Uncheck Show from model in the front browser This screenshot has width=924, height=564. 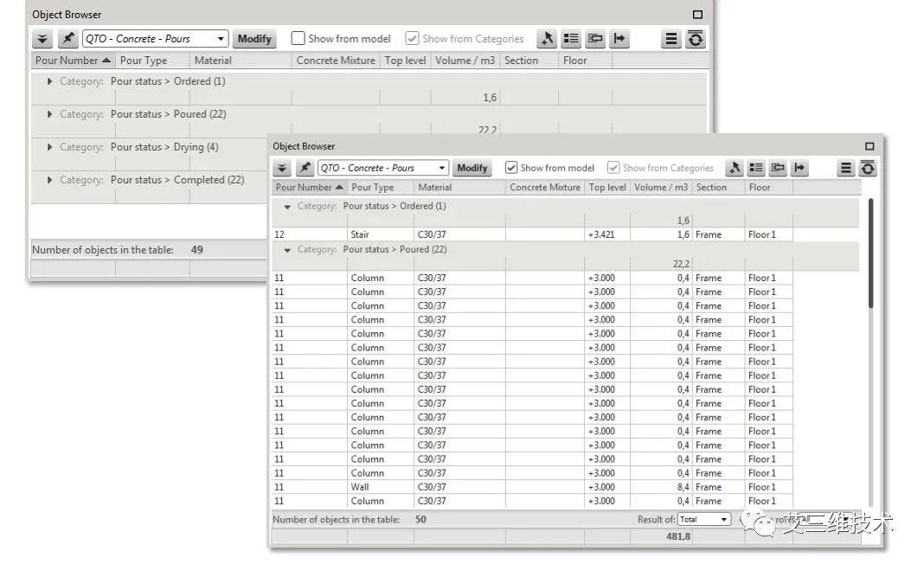tap(511, 168)
